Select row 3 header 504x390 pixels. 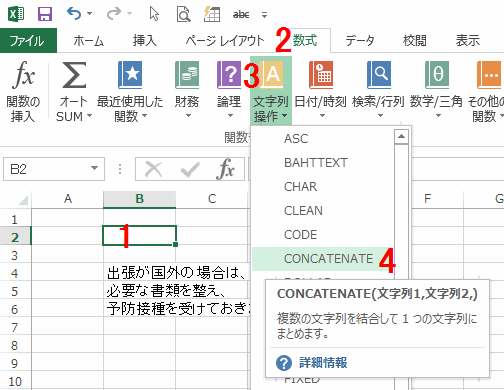pyautogui.click(x=15, y=256)
